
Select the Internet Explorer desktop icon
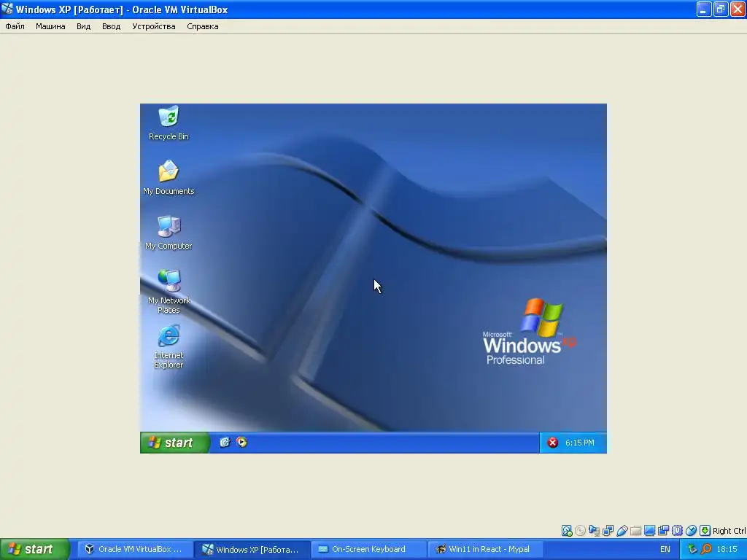pos(169,346)
